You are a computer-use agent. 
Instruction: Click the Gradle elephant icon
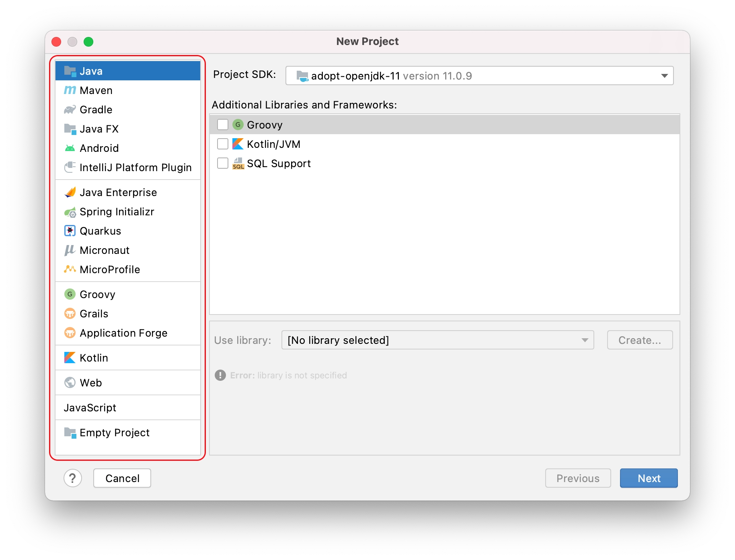pos(70,110)
